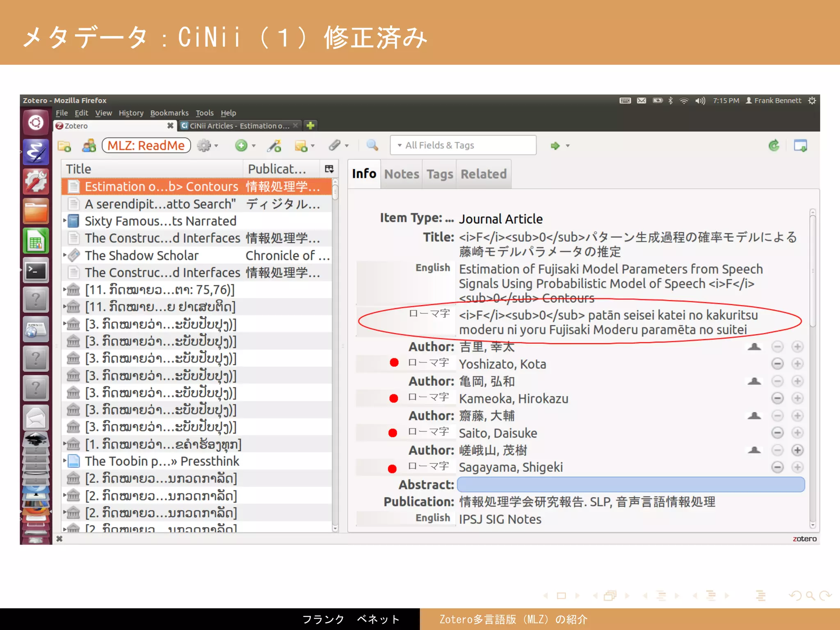Launch the Terminal from the Ubuntu launcher
This screenshot has width=840, height=630.
tap(36, 271)
